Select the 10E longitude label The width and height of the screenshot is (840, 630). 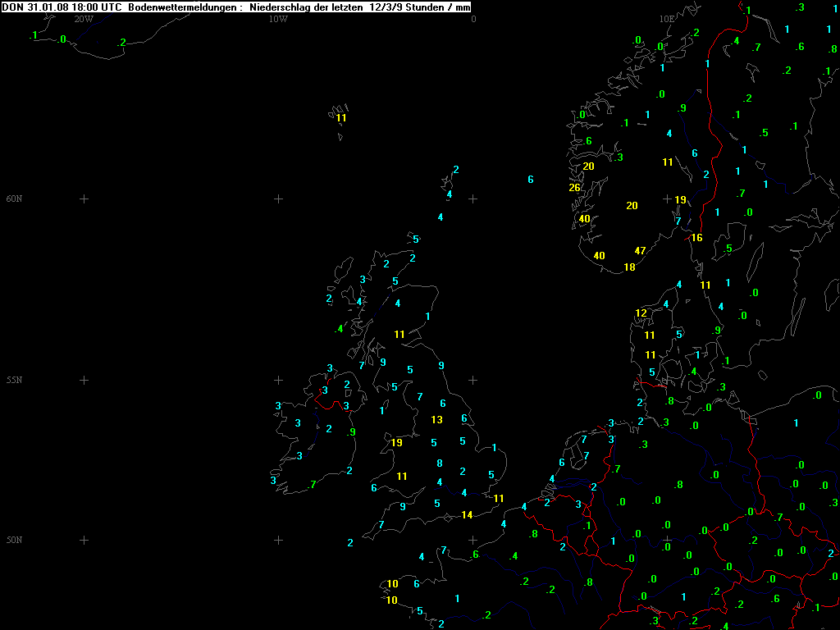(668, 19)
